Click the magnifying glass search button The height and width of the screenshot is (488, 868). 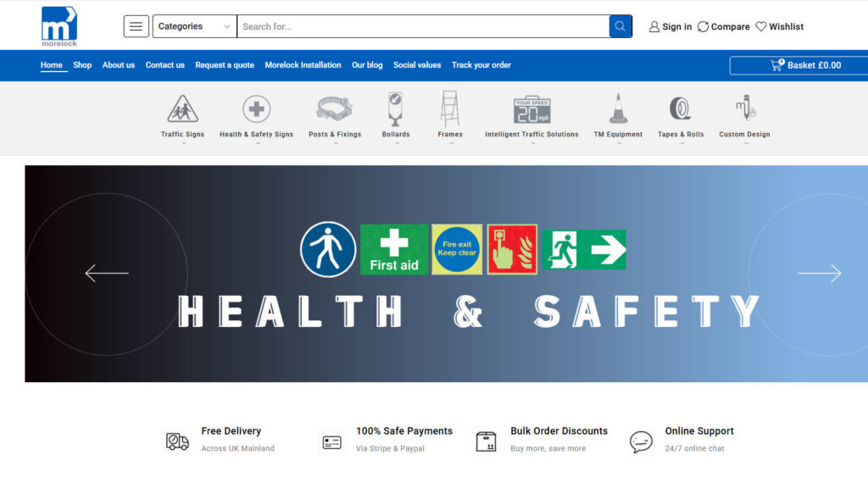[620, 26]
